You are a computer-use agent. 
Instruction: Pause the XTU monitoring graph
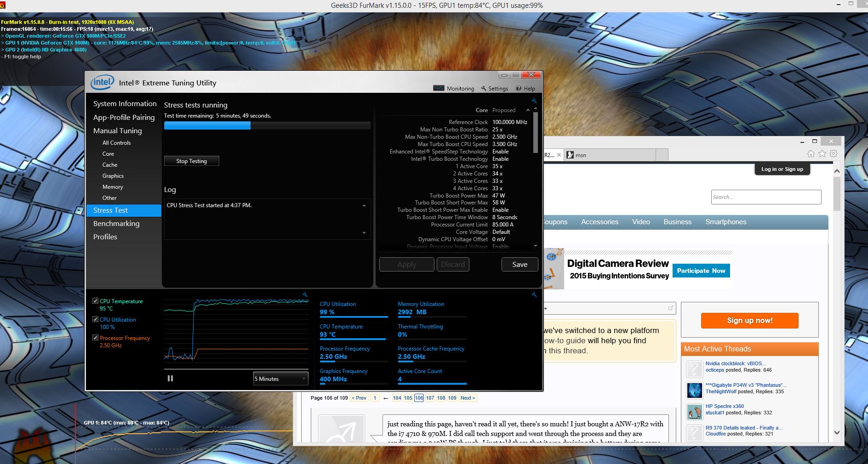coord(170,378)
